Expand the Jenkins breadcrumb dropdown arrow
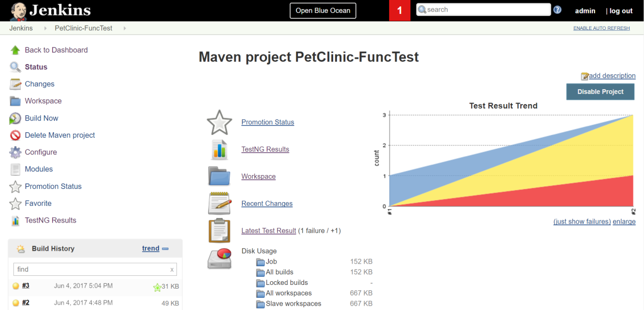This screenshot has height=310, width=644. pyautogui.click(x=45, y=28)
